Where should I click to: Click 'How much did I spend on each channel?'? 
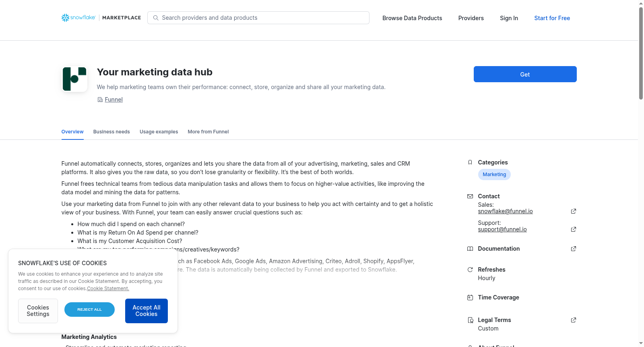pos(131,224)
